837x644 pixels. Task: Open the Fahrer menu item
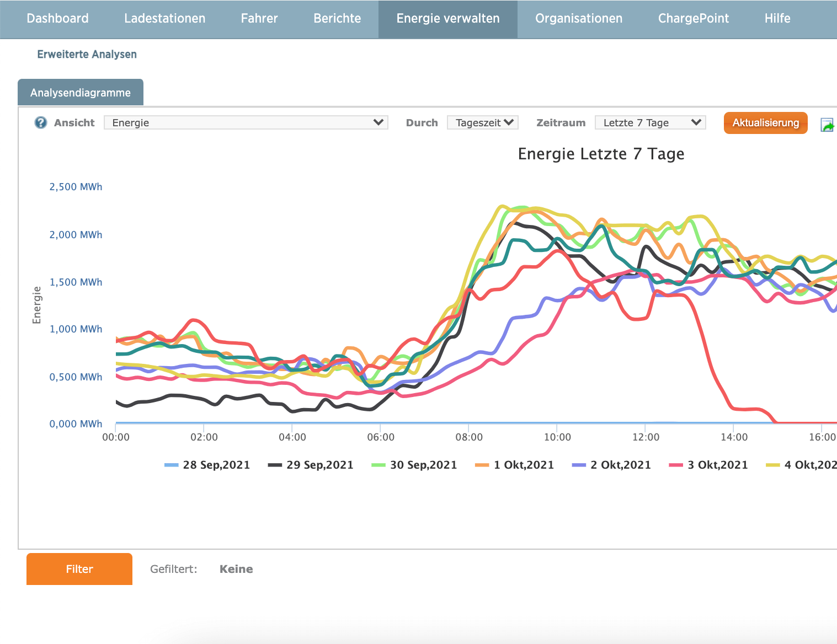click(x=259, y=19)
